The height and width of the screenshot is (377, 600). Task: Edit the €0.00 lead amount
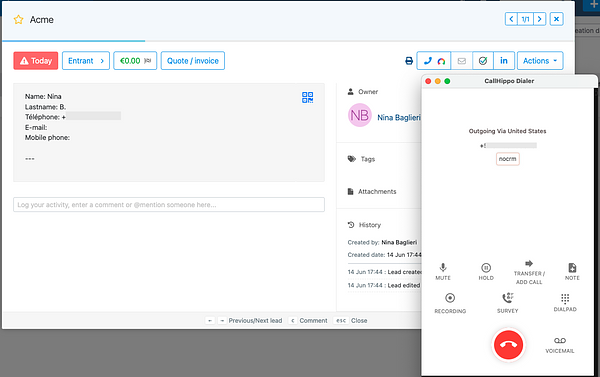coord(135,61)
